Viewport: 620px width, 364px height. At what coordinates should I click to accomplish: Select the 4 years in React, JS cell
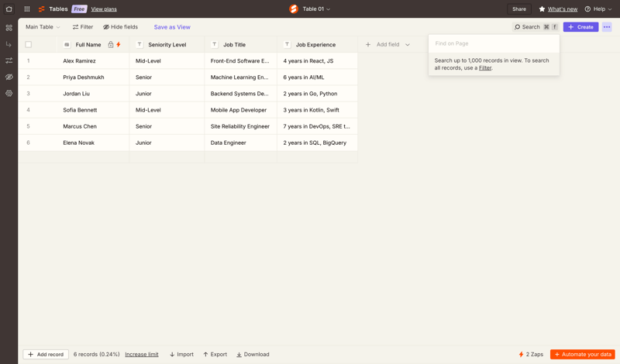tap(317, 61)
